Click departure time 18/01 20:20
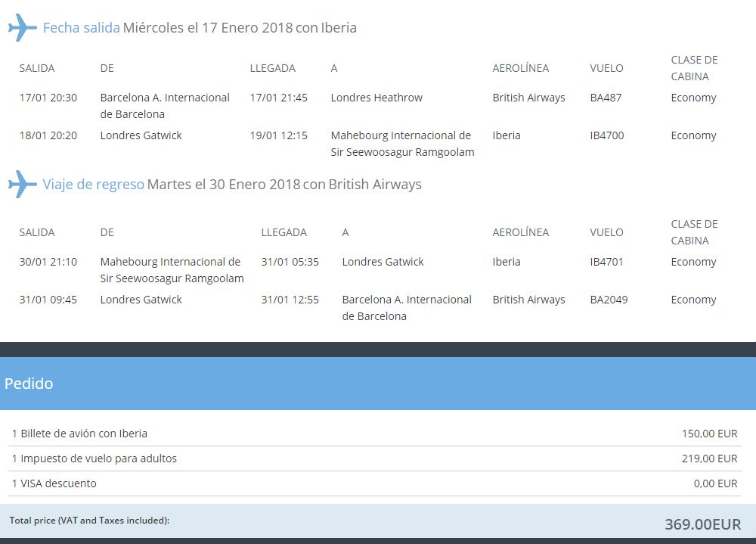 48,135
